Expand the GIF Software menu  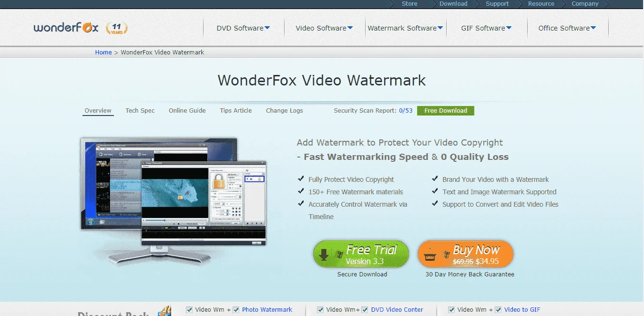(486, 28)
